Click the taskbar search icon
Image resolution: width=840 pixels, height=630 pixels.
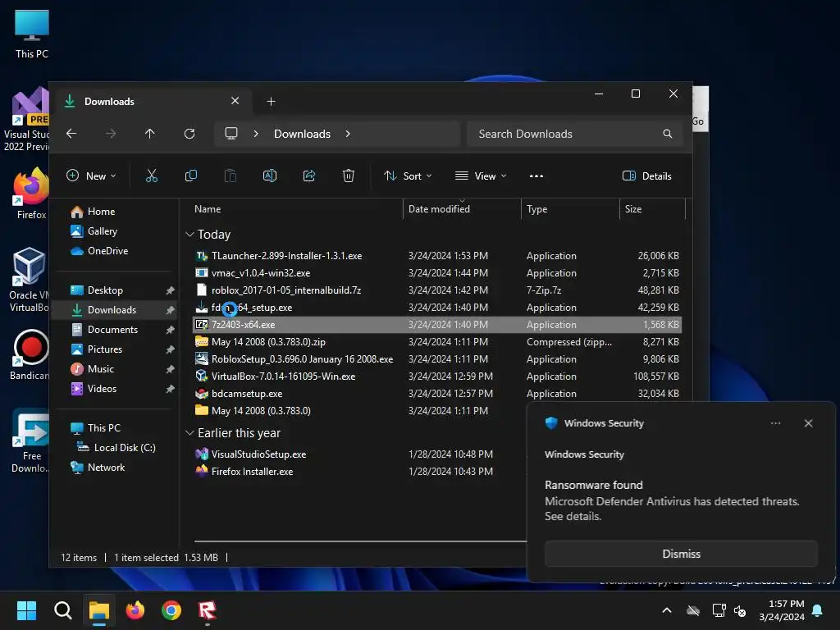point(62,610)
